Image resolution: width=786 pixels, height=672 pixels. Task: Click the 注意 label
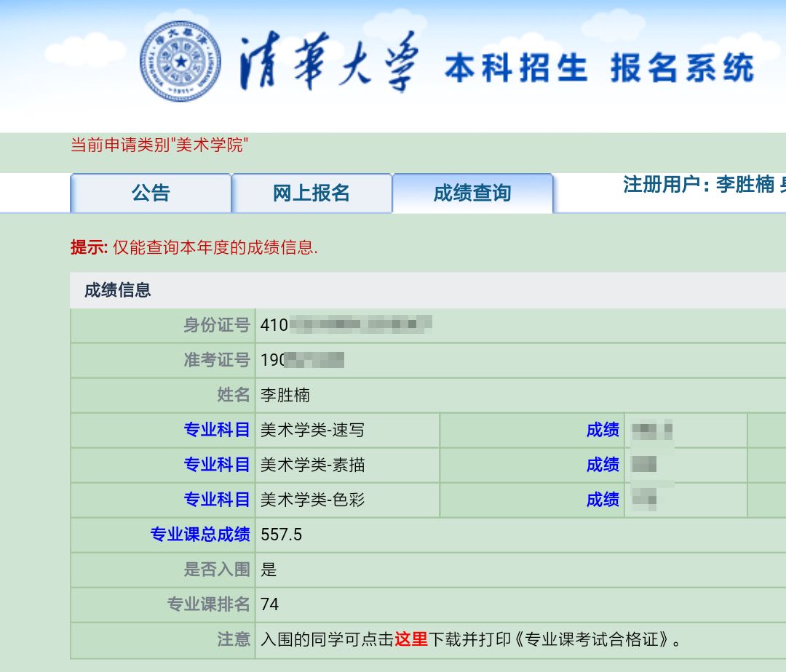point(234,639)
